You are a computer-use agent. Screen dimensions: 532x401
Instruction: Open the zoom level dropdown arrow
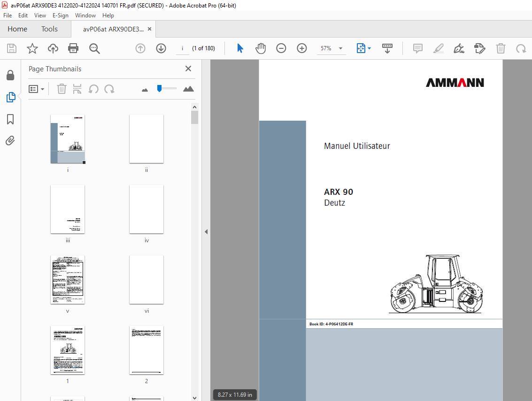point(340,48)
